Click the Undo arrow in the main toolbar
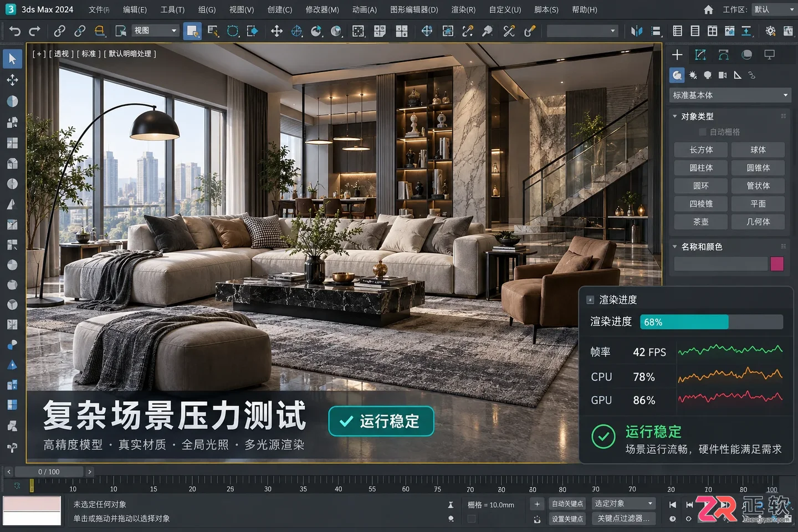 tap(16, 31)
